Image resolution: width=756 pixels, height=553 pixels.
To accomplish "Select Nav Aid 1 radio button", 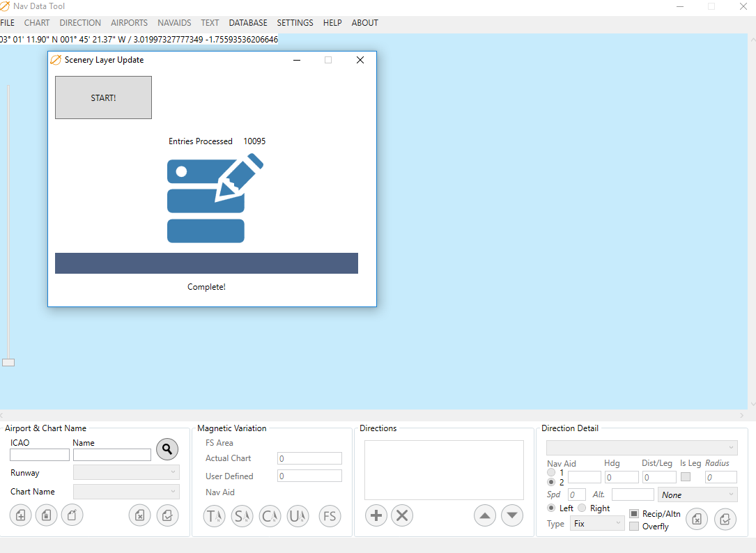I will coord(551,473).
